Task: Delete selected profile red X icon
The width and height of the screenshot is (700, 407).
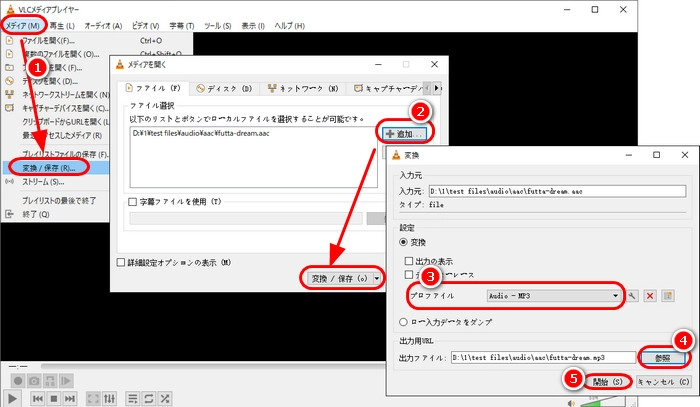Action: 650,295
